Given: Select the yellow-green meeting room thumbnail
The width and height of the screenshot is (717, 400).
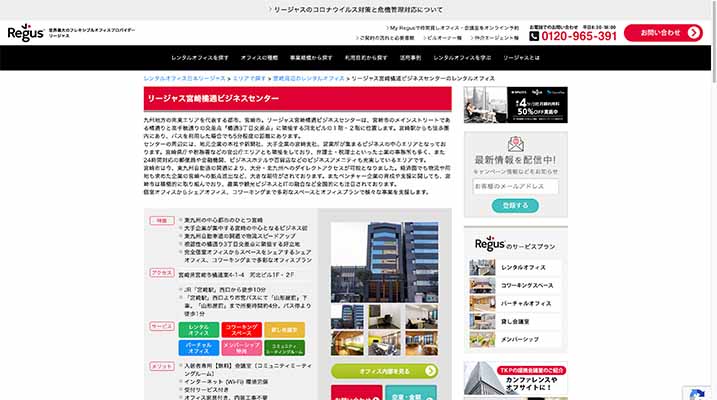Looking at the screenshot, I should click(384, 343).
